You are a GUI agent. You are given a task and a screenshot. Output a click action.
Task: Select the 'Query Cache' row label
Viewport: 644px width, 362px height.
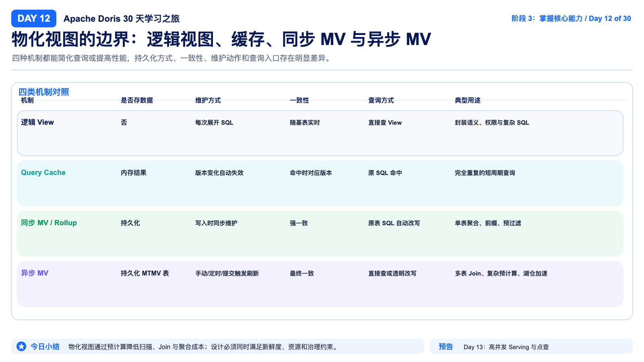(x=43, y=173)
